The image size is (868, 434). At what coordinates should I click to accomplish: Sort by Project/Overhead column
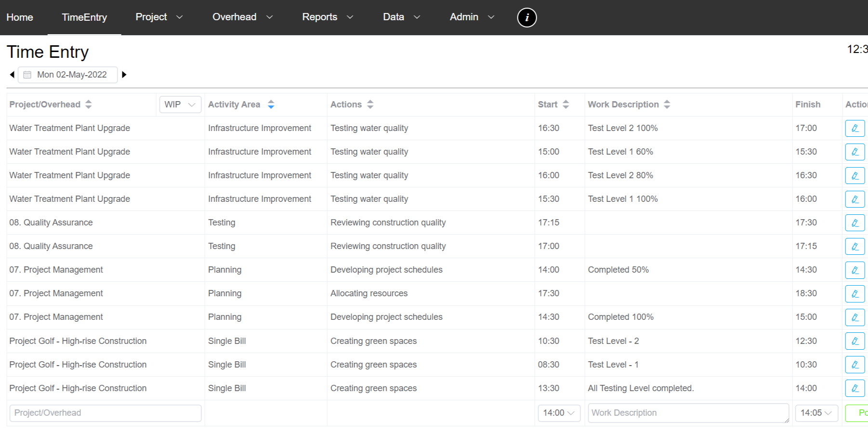[x=89, y=105]
